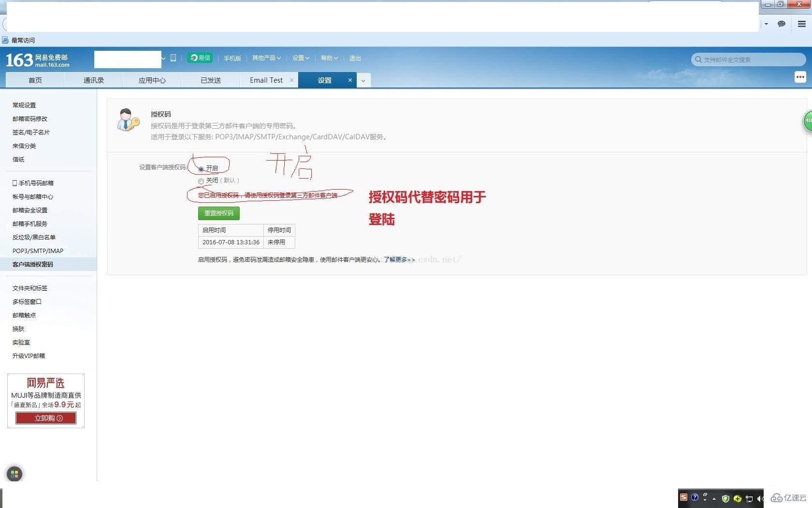Open the 其他产品 dropdown menu

pos(266,58)
